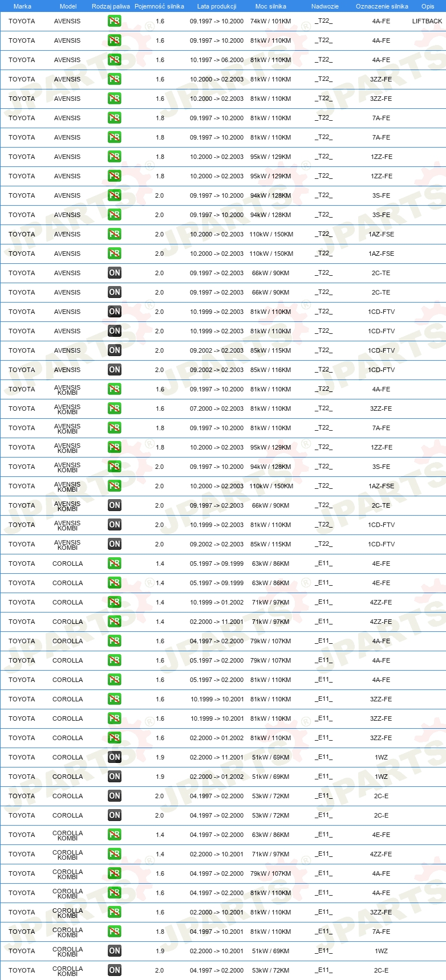Click the ON diesel icon for Avensis 85kW / 116KM
The image size is (446, 980).
click(x=115, y=370)
